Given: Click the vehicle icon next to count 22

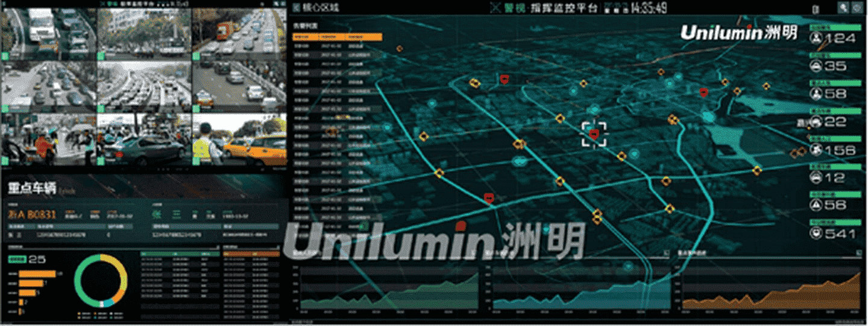Looking at the screenshot, I should pos(817,122).
